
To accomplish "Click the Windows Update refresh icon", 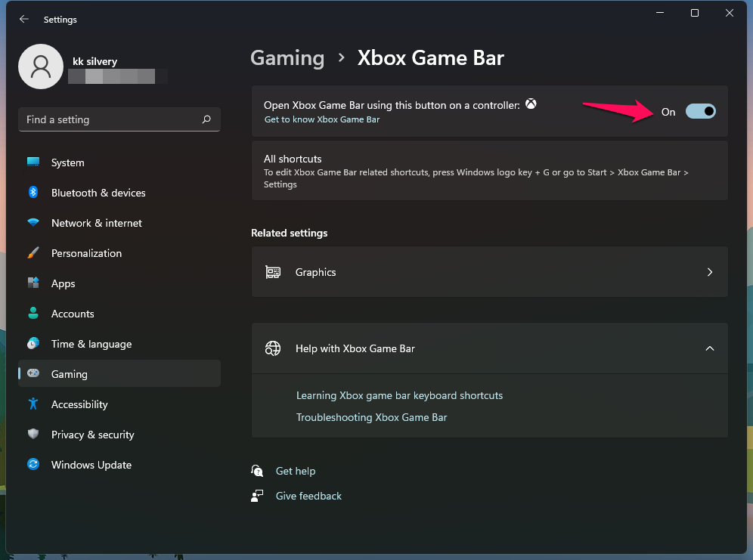I will click(x=33, y=465).
